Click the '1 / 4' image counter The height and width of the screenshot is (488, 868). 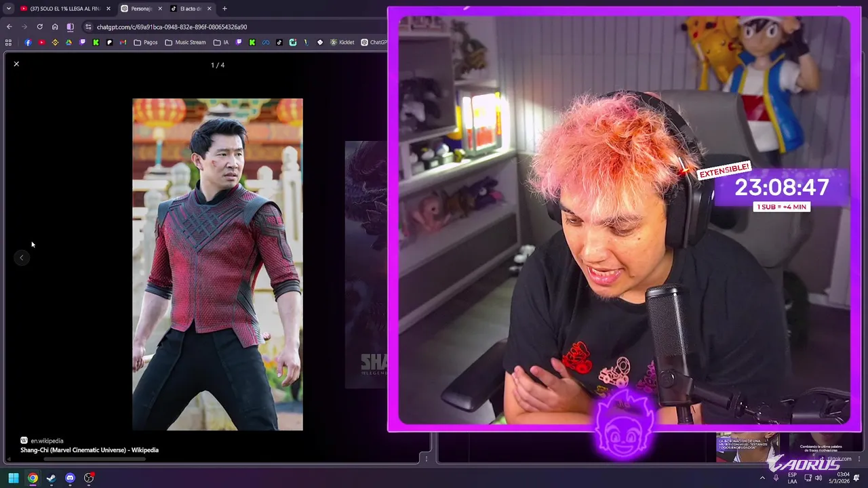(218, 65)
